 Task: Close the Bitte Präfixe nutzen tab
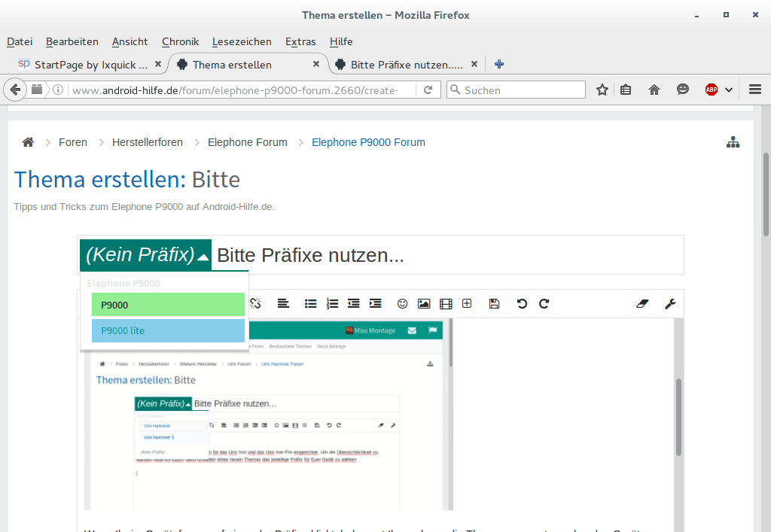[x=474, y=64]
